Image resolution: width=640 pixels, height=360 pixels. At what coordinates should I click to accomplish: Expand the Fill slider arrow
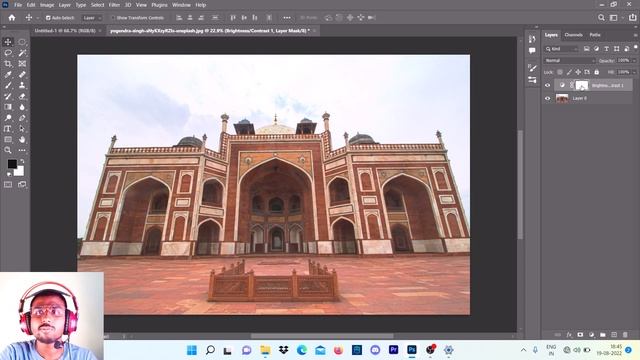(633, 72)
